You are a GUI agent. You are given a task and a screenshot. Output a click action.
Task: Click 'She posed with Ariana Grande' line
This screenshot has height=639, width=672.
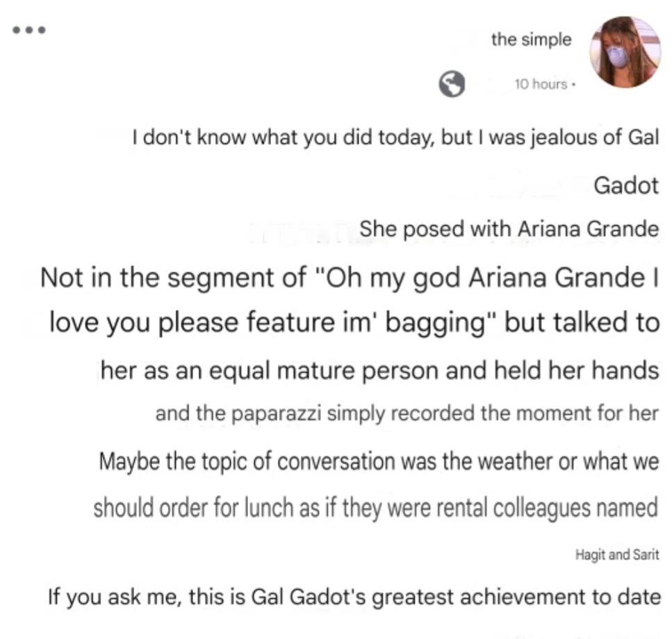(509, 229)
